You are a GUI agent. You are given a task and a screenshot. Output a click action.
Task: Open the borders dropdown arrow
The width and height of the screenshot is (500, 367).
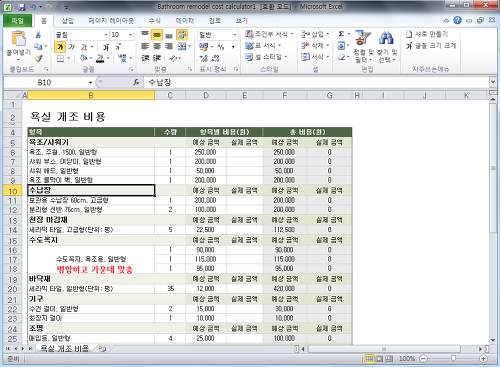coord(69,58)
